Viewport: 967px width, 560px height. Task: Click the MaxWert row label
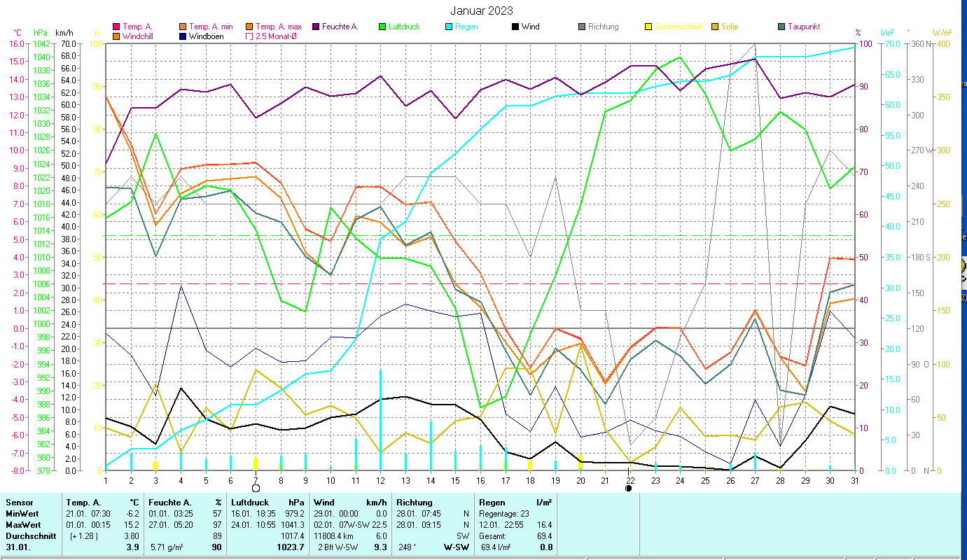[x=22, y=525]
